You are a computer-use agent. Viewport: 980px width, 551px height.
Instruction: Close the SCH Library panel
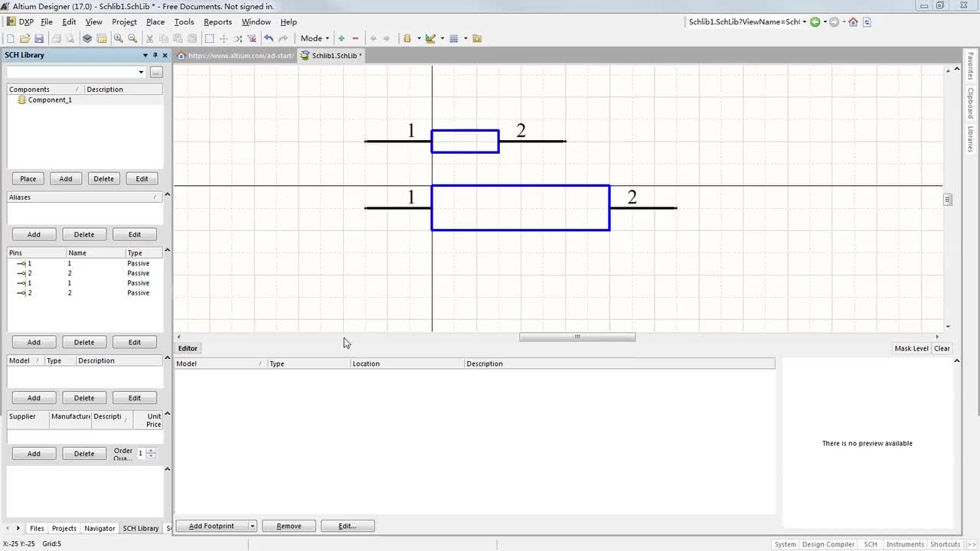165,55
